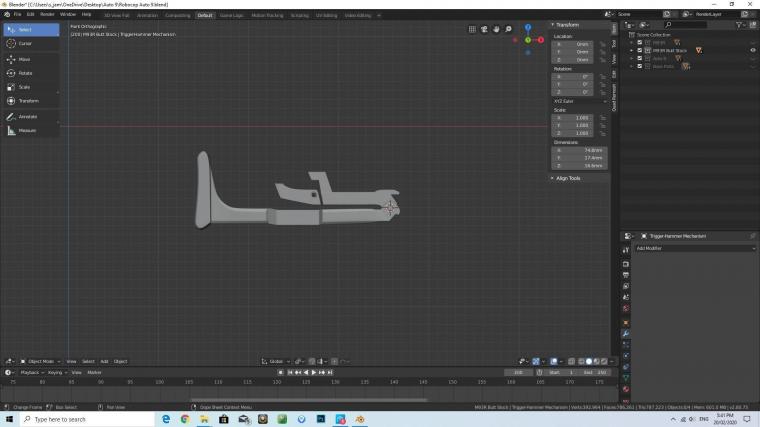760x427 pixels.
Task: Pick the Move tool
Action: coord(31,59)
